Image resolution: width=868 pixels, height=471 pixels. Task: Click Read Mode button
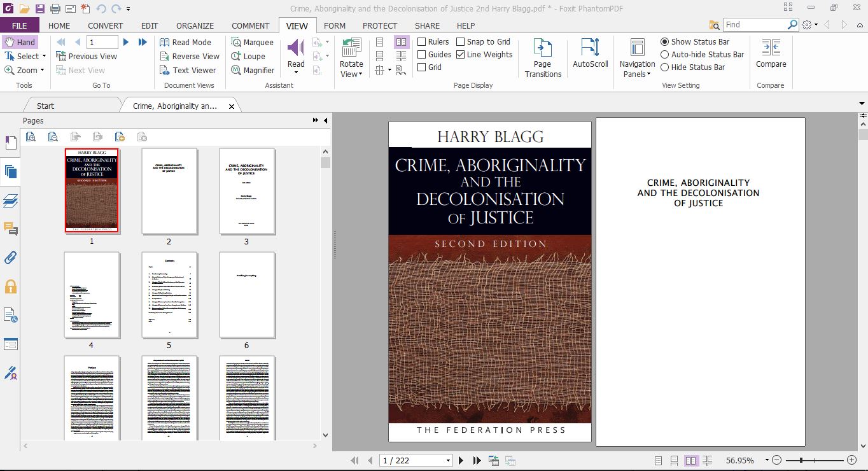coord(185,42)
